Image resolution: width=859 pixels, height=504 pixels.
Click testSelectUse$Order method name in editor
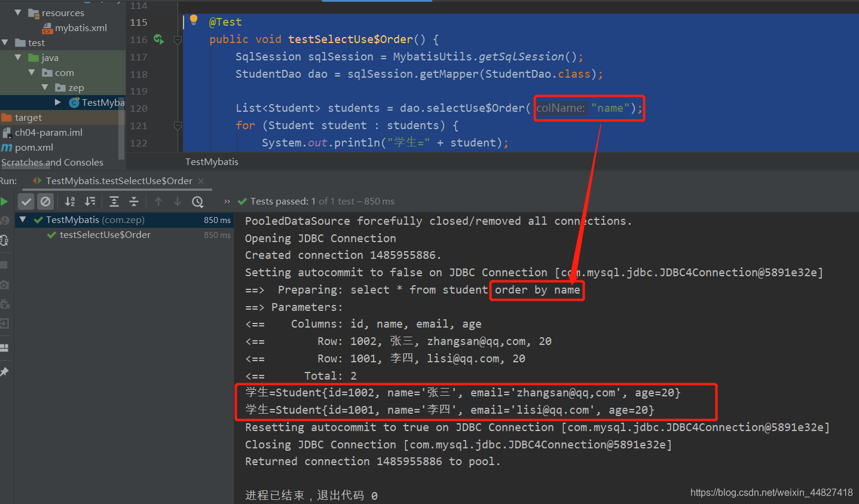tap(350, 39)
